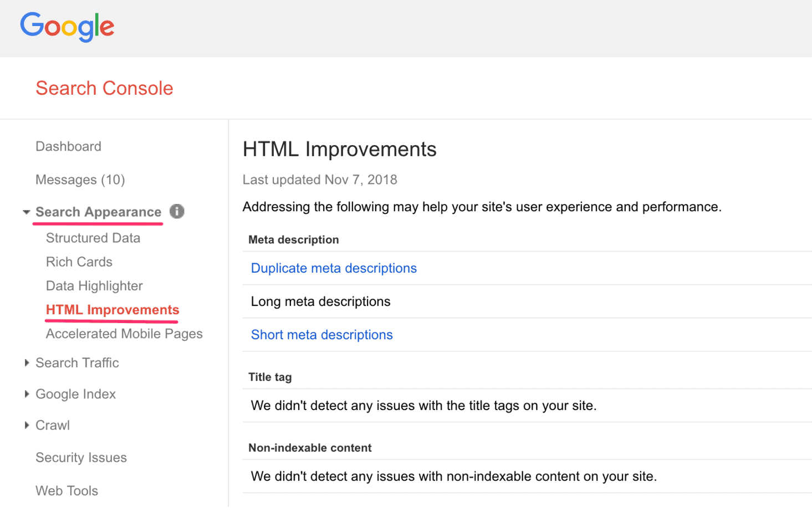
Task: Open Duplicate meta descriptions report
Action: [333, 268]
